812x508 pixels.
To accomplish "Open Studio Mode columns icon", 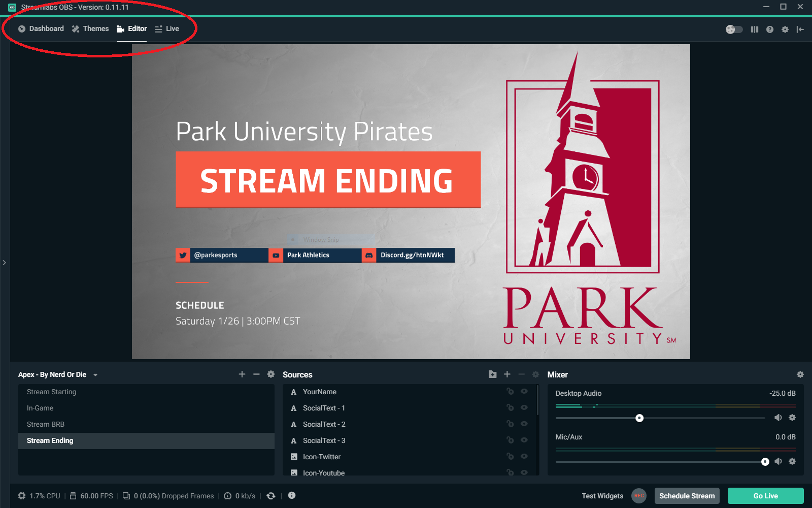I will click(x=755, y=29).
